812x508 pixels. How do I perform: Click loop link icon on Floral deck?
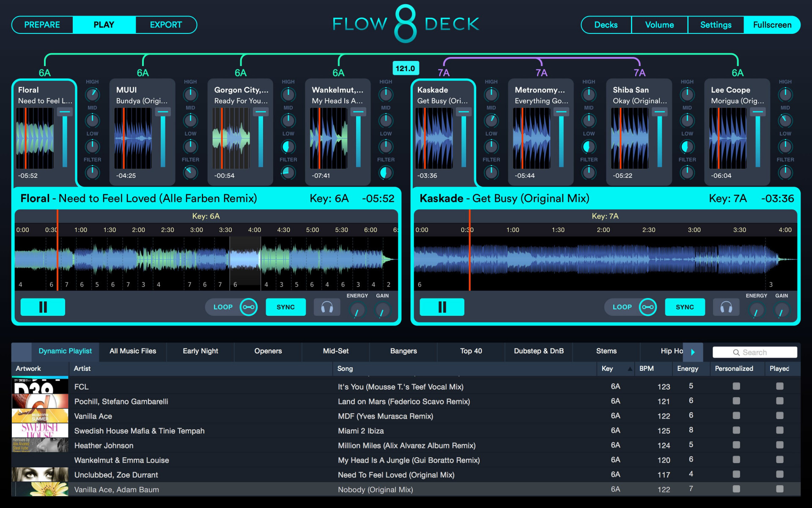tap(249, 307)
